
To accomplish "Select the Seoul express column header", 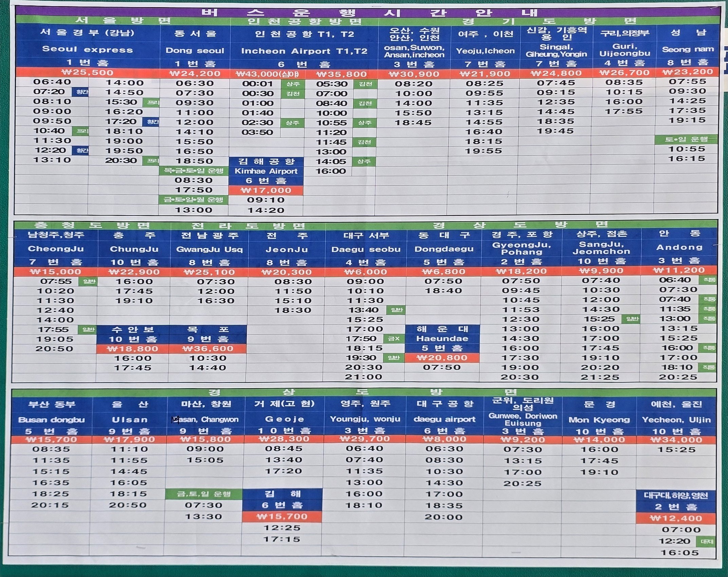I will 87,50.
